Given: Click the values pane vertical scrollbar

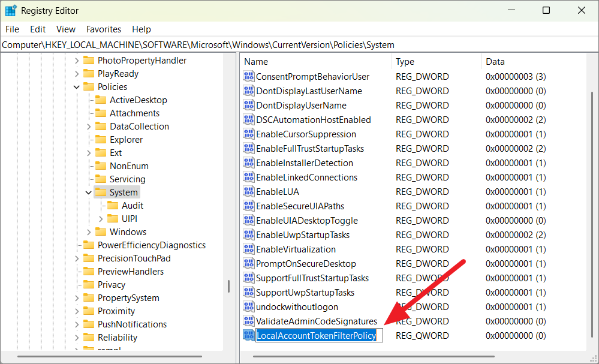Looking at the screenshot, I should (592, 214).
